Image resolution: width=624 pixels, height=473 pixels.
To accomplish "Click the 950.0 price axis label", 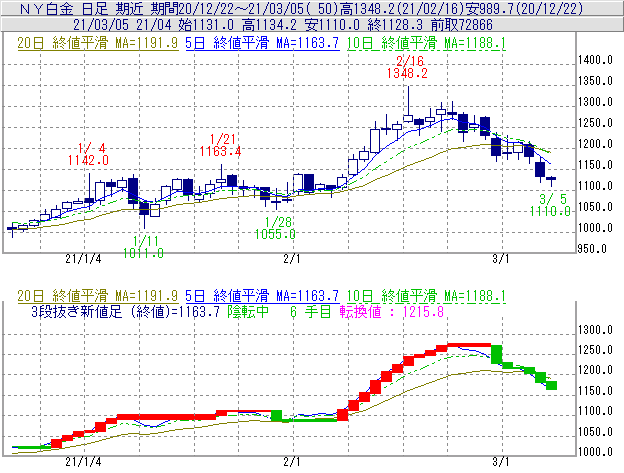I will point(593,249).
